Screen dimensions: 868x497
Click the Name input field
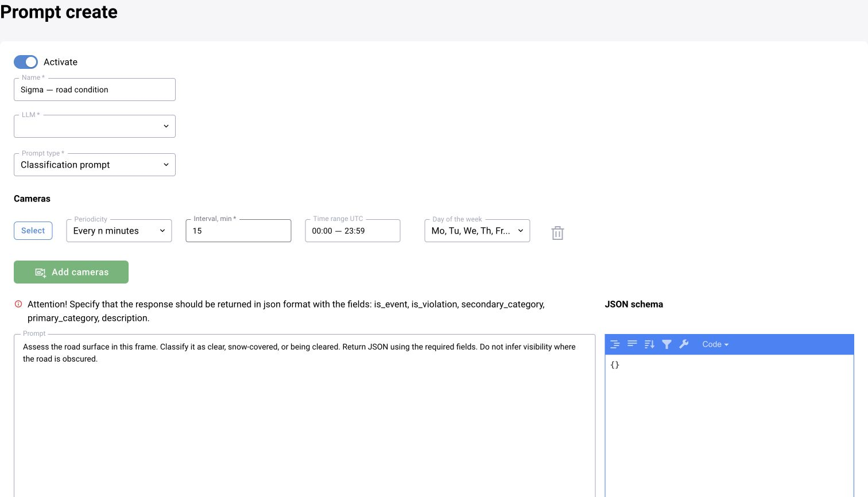[95, 90]
